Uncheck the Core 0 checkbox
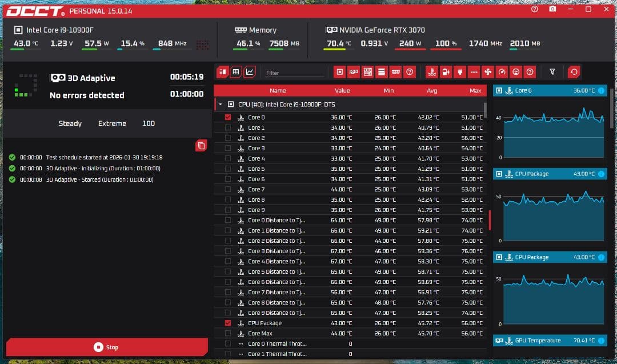 [228, 117]
